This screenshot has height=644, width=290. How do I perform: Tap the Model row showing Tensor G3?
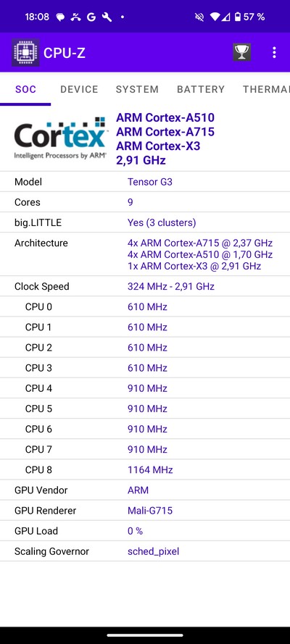(145, 182)
